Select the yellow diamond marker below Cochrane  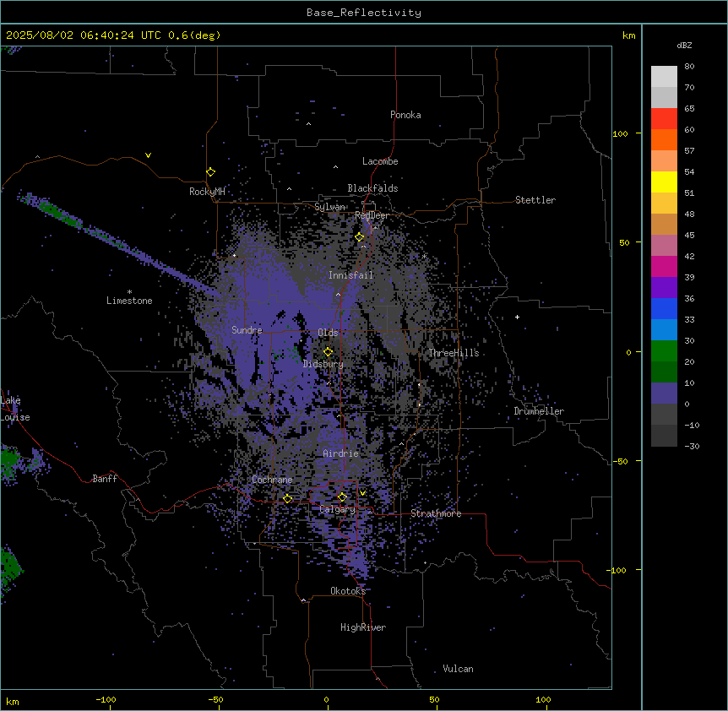click(287, 499)
